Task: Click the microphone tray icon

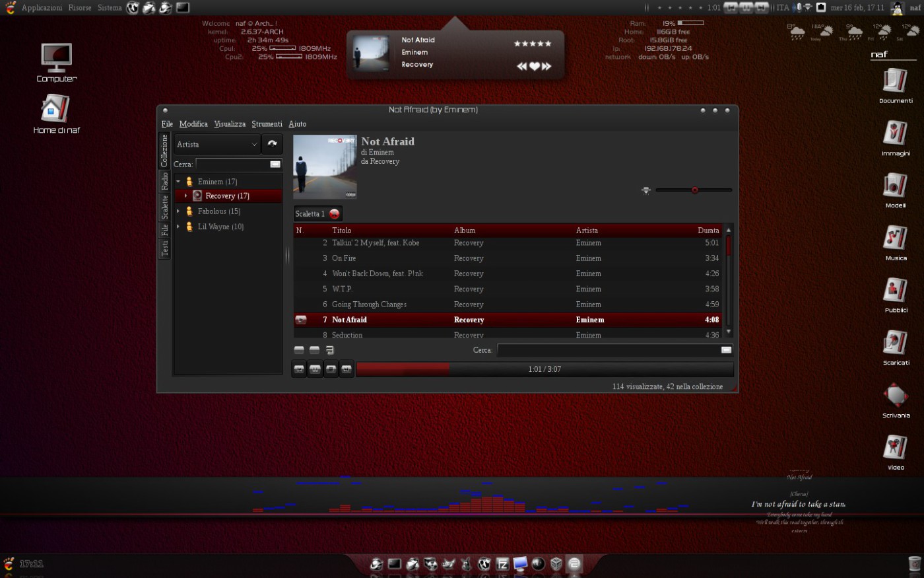Action: pyautogui.click(x=797, y=7)
